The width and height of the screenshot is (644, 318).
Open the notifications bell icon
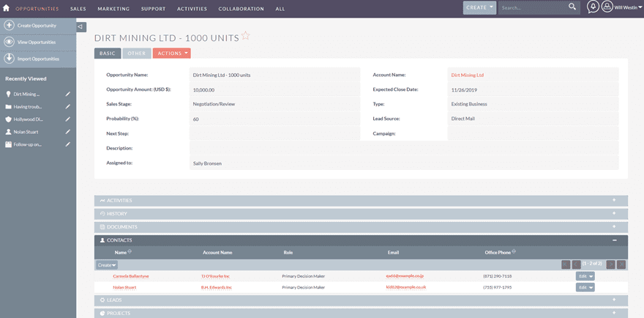(x=594, y=7)
